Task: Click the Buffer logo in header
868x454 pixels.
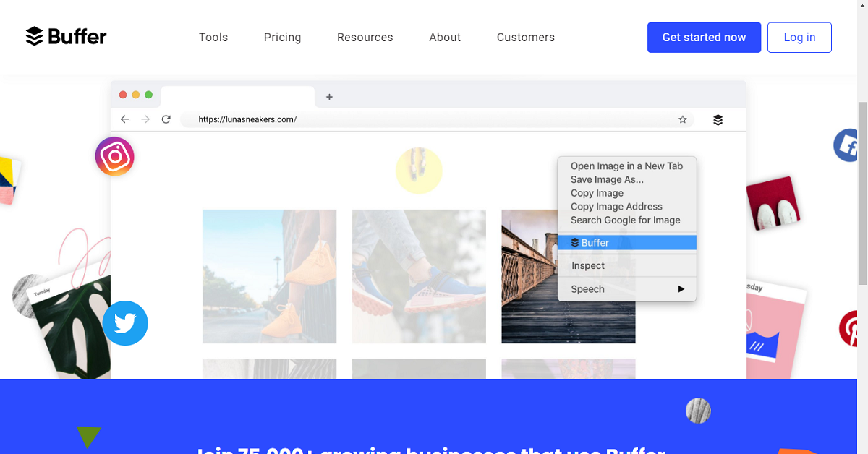Action: click(66, 37)
